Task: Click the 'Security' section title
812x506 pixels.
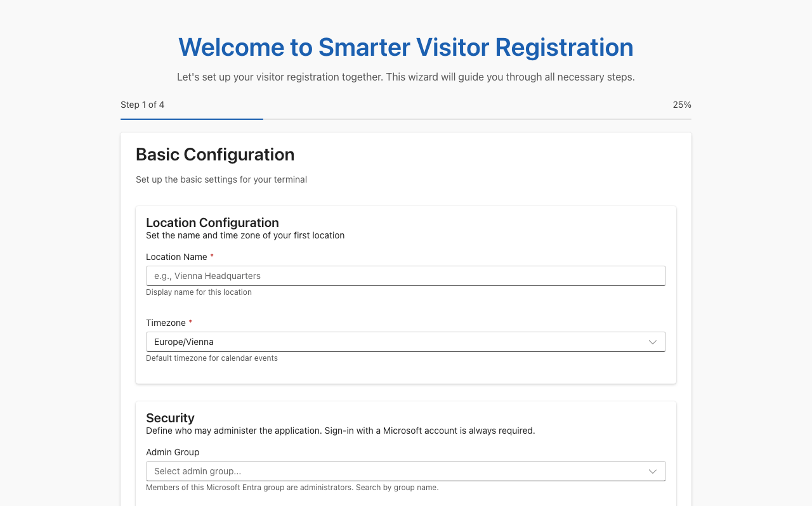Action: click(170, 418)
